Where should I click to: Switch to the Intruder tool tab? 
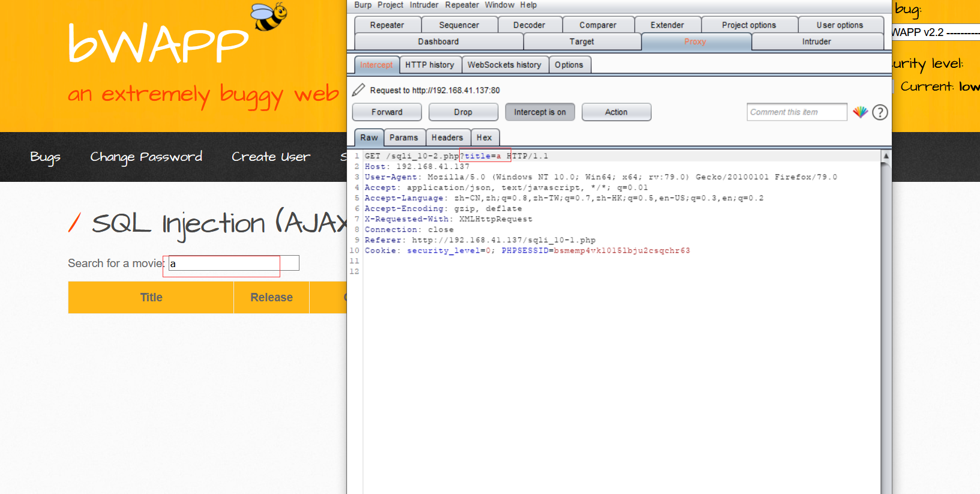(817, 41)
